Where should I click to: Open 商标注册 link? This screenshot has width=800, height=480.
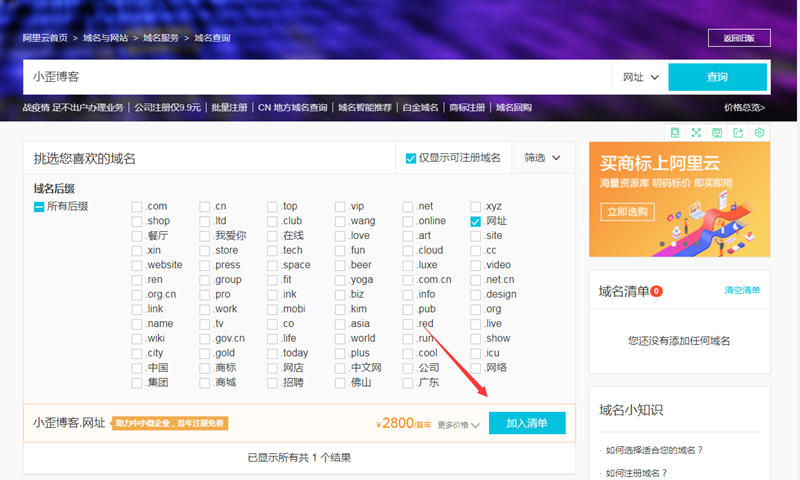467,108
